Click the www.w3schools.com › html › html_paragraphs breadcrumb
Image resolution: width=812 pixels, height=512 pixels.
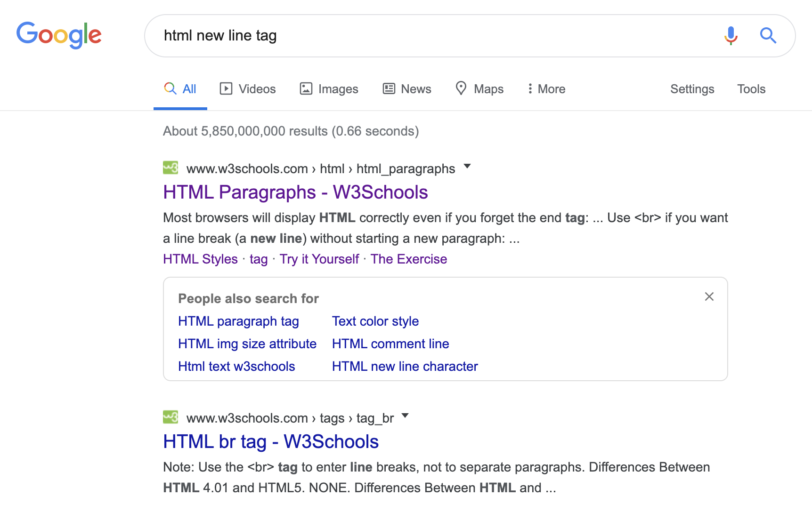[321, 169]
